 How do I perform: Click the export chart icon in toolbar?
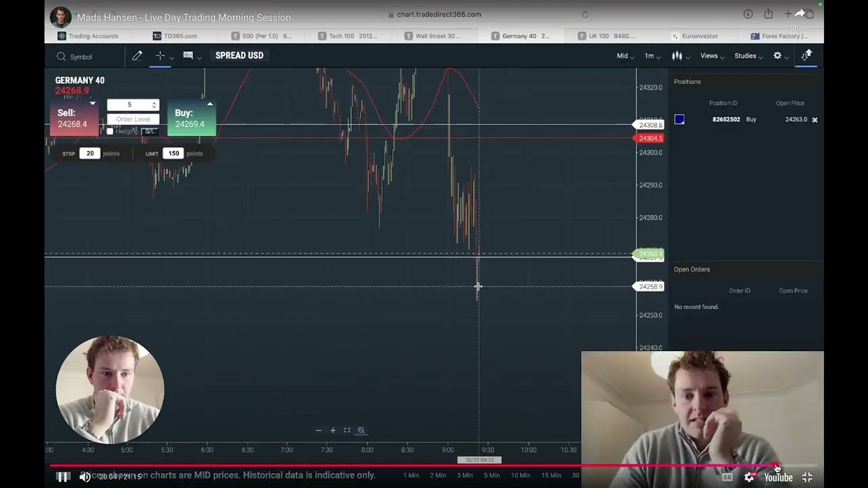806,56
